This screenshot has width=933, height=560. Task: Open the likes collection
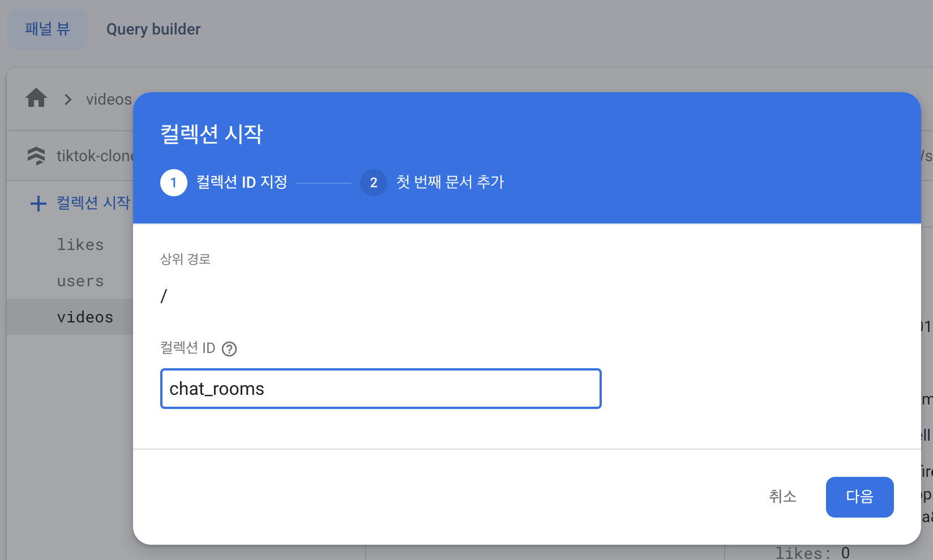80,245
